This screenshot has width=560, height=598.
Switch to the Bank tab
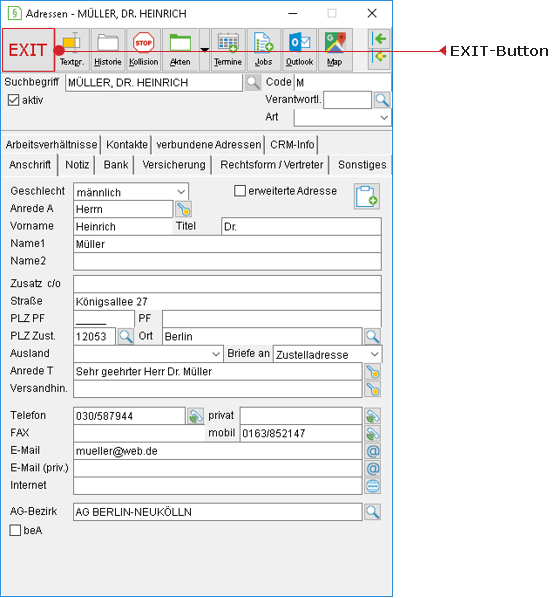(x=116, y=165)
